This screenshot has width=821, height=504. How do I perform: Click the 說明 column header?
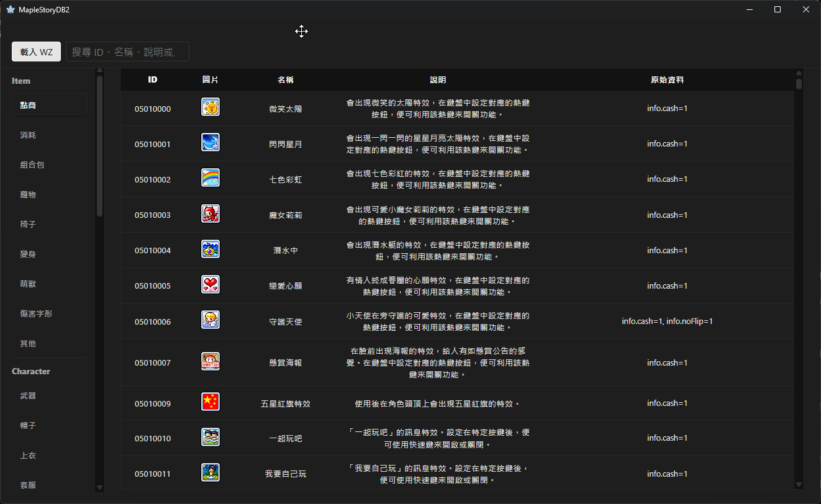438,80
